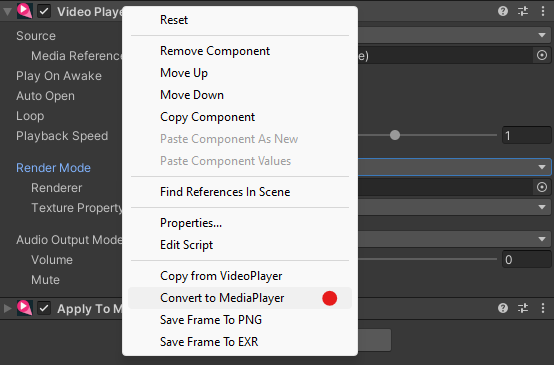Screen dimensions: 554x365
Task: Open the Source dropdown
Action: tap(454, 35)
